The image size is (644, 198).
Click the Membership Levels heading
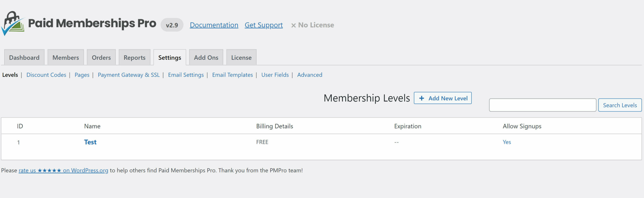click(x=367, y=98)
